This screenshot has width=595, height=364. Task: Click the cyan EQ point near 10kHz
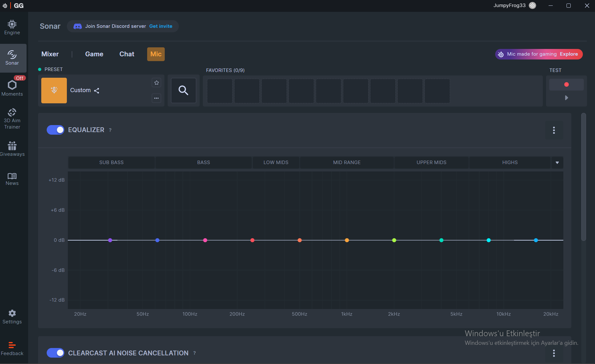(x=489, y=240)
